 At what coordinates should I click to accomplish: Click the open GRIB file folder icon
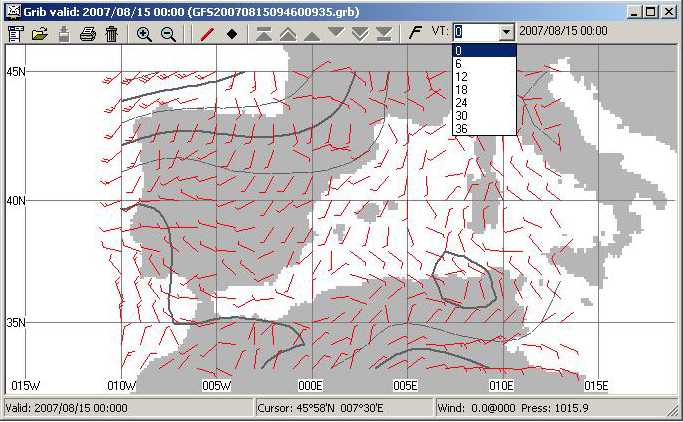coord(40,33)
